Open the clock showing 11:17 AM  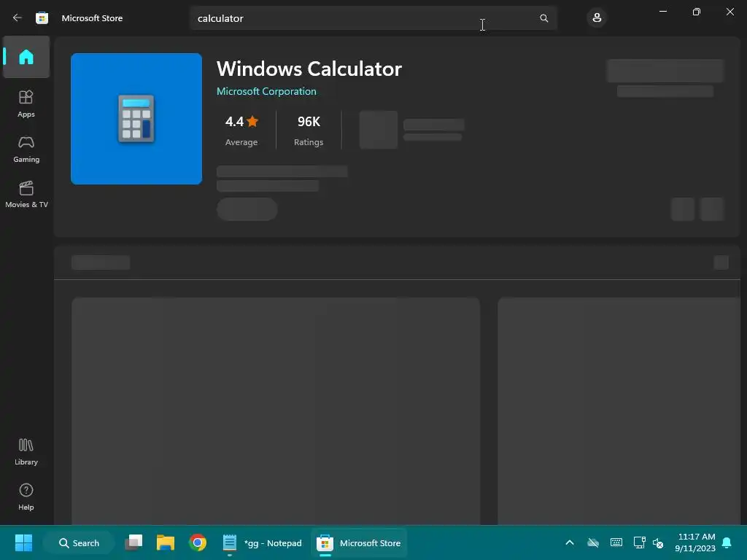(x=695, y=542)
